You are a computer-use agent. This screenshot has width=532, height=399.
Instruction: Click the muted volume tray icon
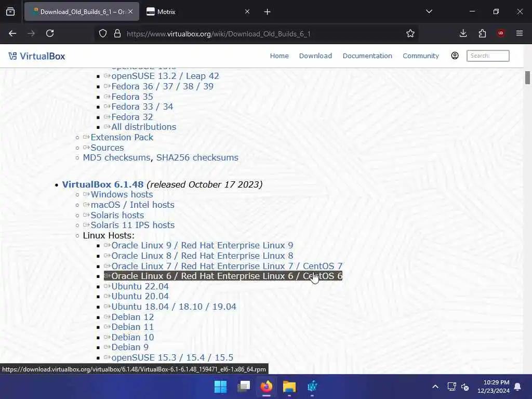pos(465,387)
